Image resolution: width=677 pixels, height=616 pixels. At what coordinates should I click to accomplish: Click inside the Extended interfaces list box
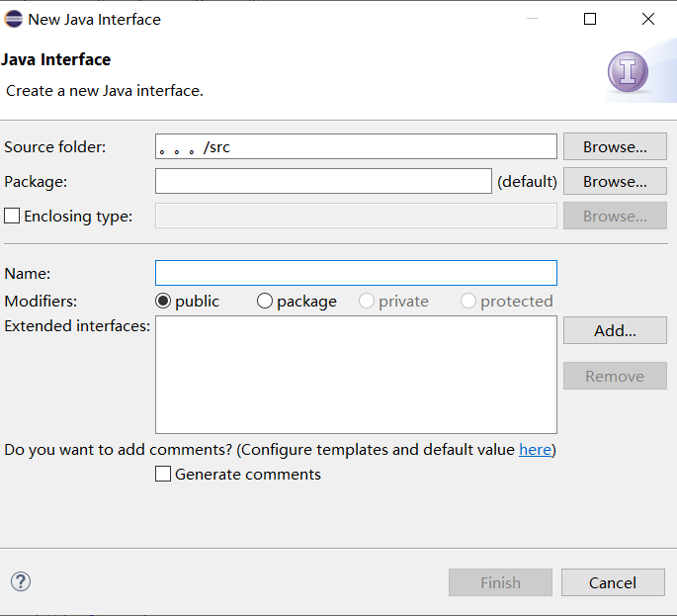(x=356, y=375)
